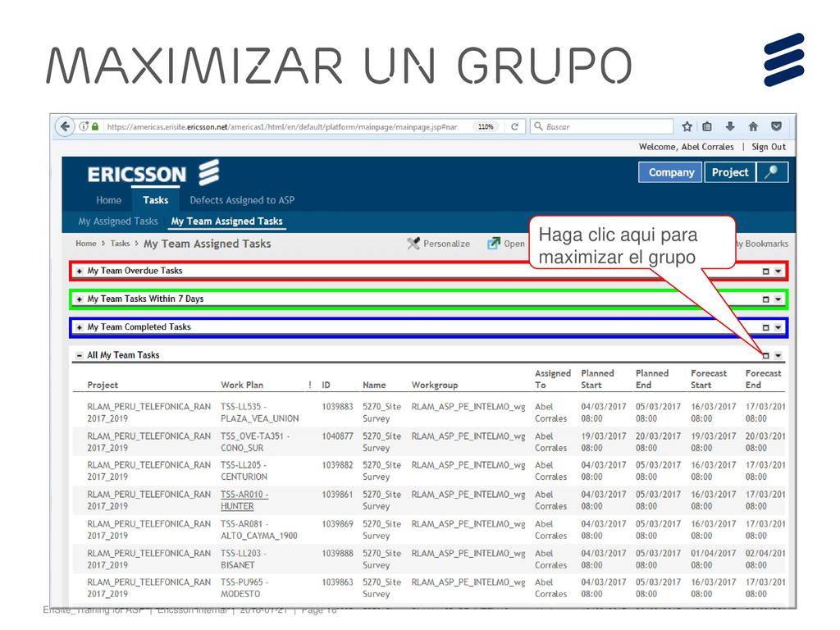Open dropdown arrow of My Team Completed Tasks
This screenshot has height=630, width=840.
[778, 327]
